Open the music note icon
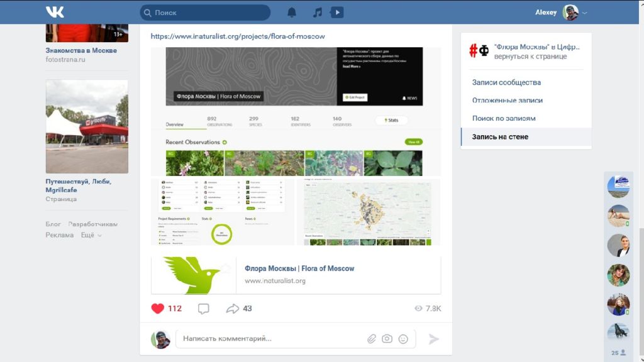644x362 pixels. point(317,13)
